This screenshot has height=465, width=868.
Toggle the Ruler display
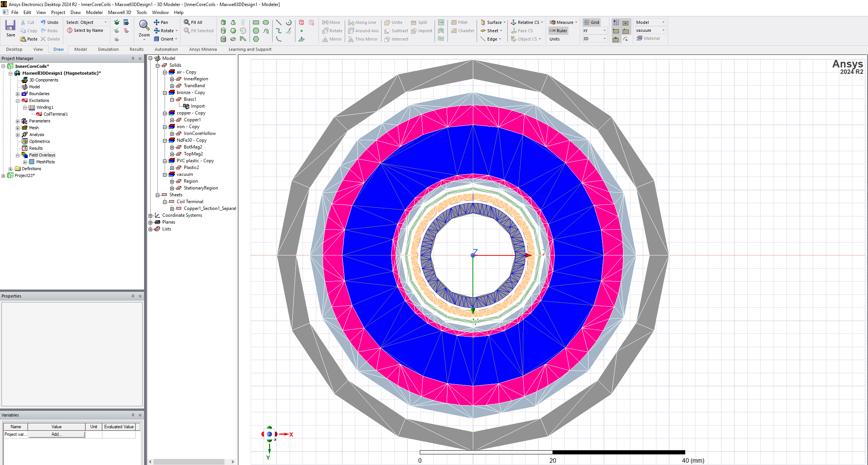(x=558, y=31)
